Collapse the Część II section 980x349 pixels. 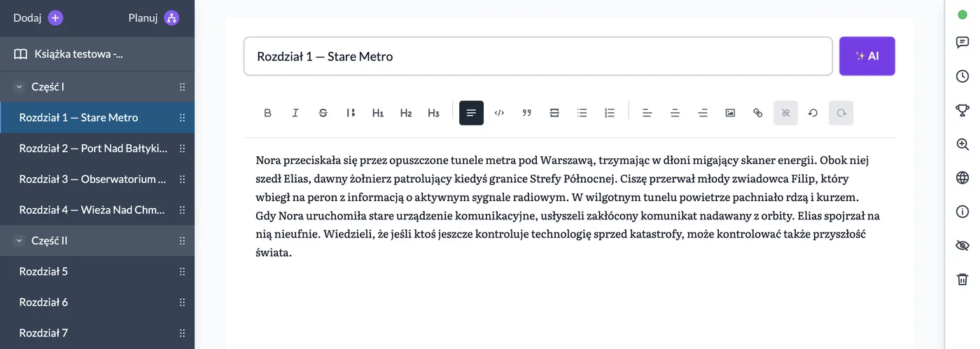[x=18, y=240]
